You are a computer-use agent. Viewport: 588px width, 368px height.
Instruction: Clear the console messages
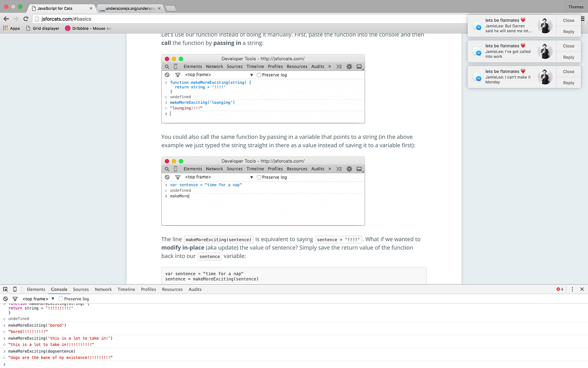[x=5, y=299]
